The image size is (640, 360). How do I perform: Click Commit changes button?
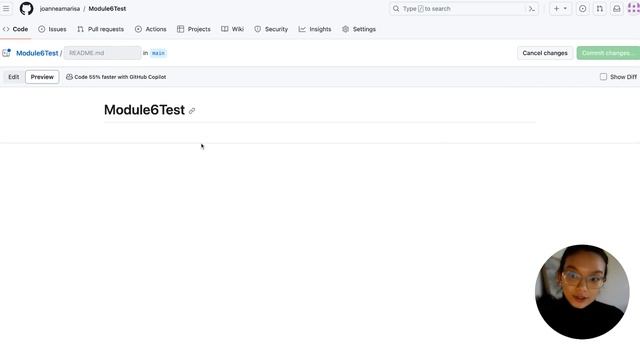tap(608, 53)
